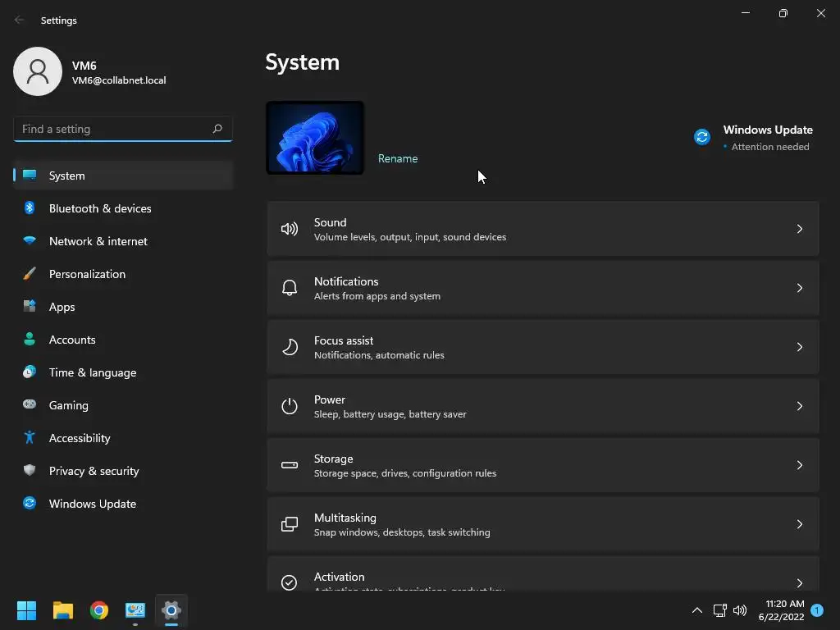Click the Gaming label in sidebar

69,405
